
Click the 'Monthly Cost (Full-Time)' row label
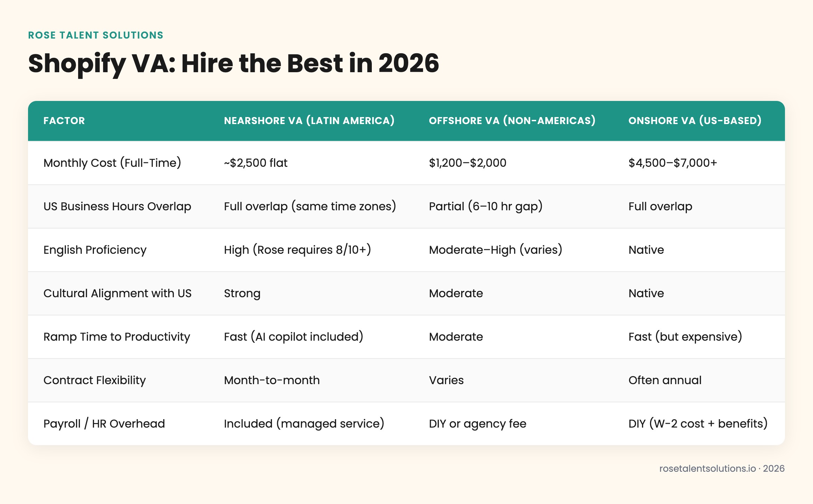click(112, 163)
